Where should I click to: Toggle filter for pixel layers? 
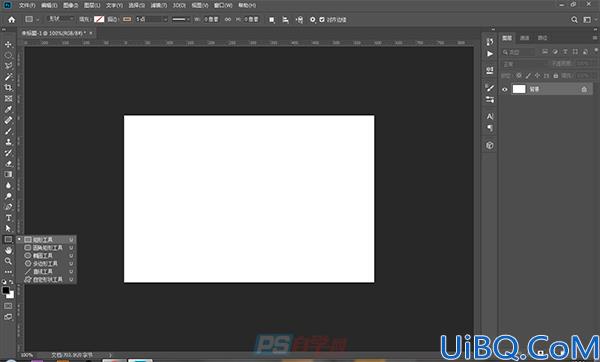pyautogui.click(x=545, y=52)
